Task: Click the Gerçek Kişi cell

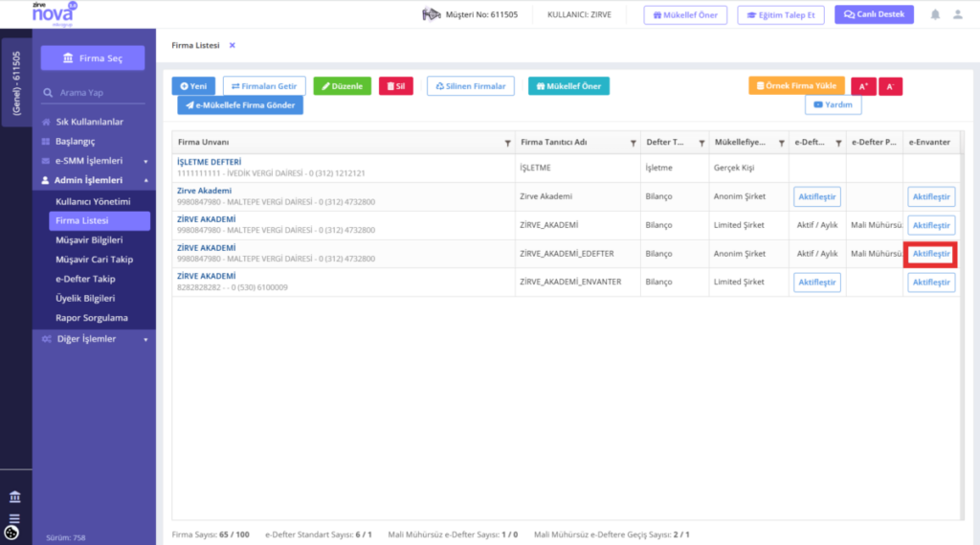Action: [748, 168]
